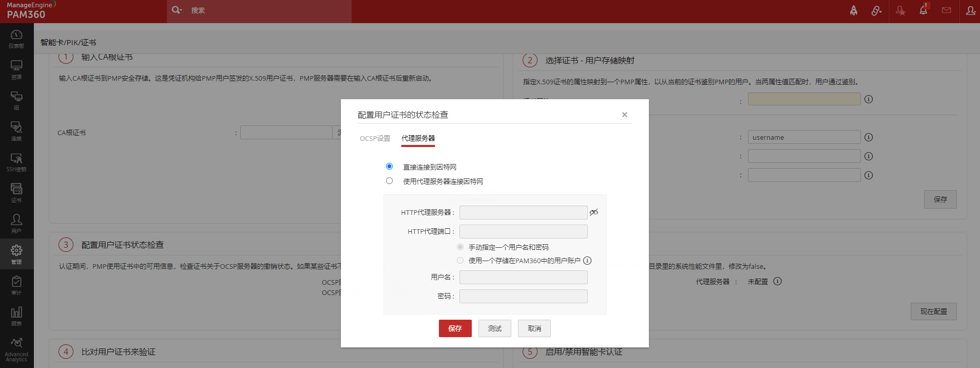Click the envelope mail icon in the header

tap(947, 10)
